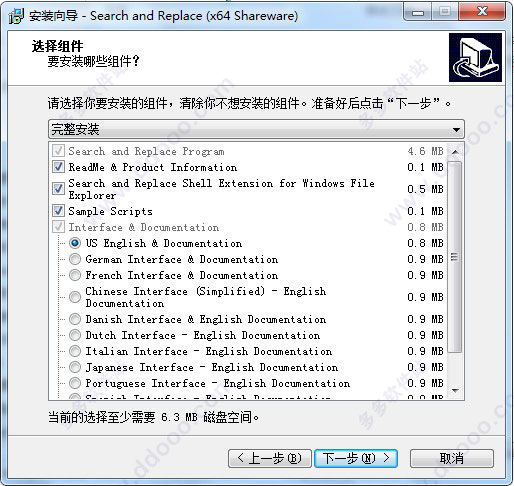The width and height of the screenshot is (514, 486).
Task: Click the installer icon in title bar
Action: (x=16, y=16)
